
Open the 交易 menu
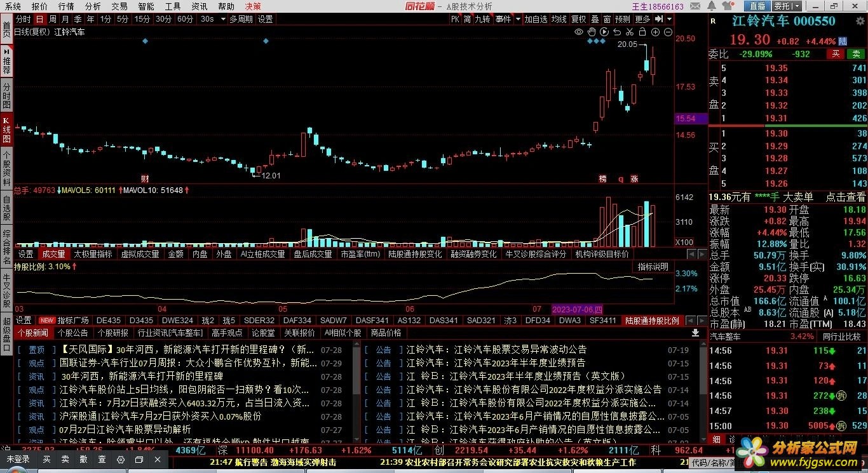coord(119,6)
